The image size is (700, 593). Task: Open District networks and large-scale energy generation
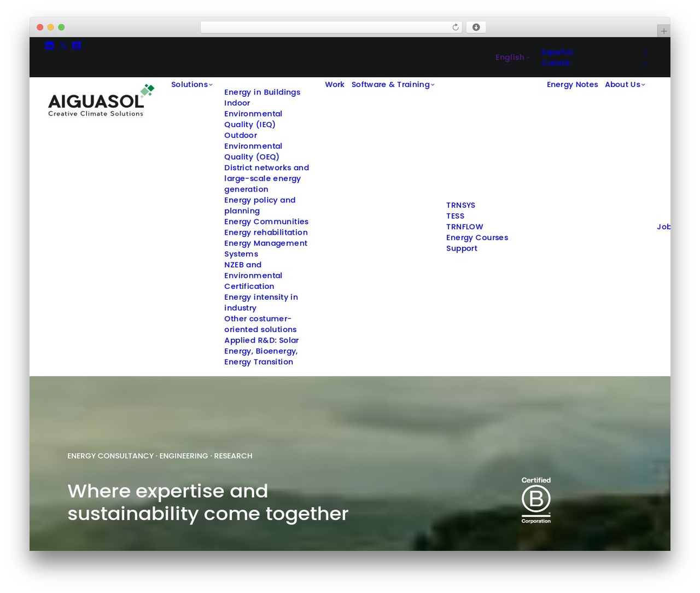[x=266, y=178]
